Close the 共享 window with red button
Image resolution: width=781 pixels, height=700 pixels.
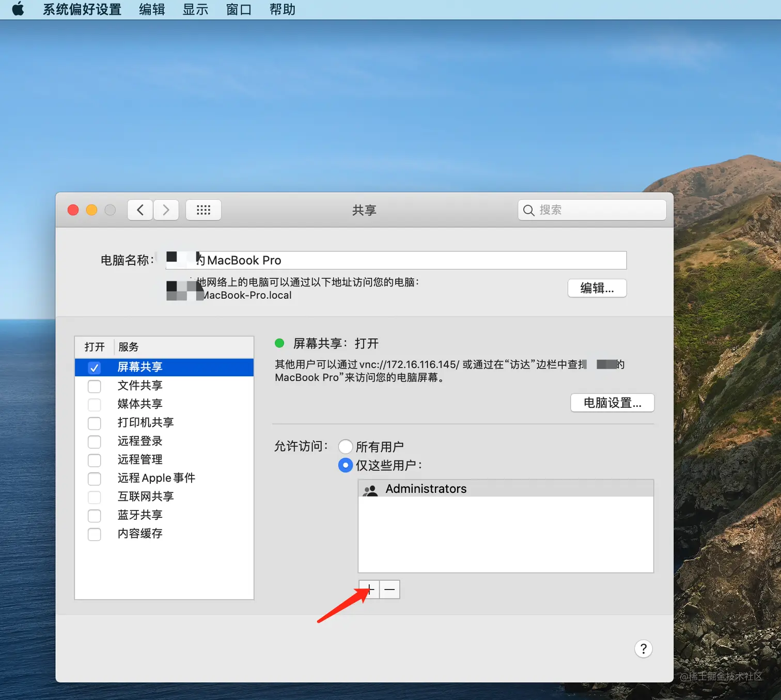pyautogui.click(x=73, y=210)
